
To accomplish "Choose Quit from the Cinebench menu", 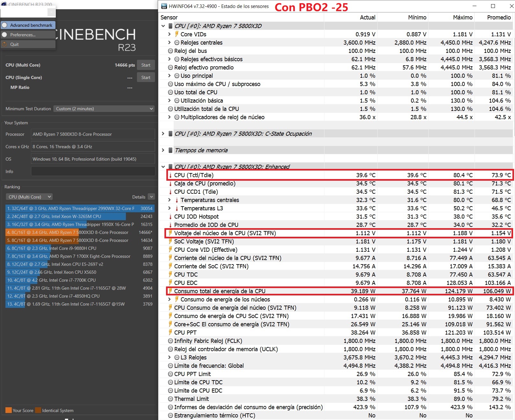I will click(x=28, y=44).
